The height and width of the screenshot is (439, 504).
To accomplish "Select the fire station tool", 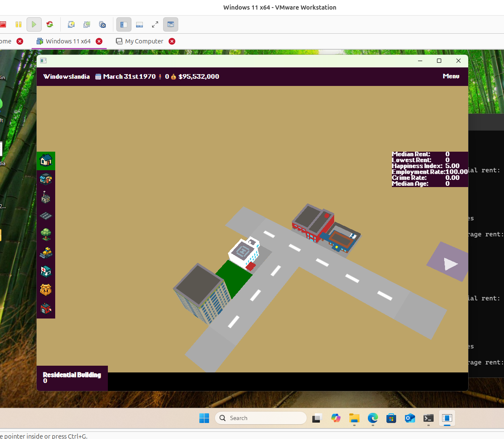I will (46, 309).
